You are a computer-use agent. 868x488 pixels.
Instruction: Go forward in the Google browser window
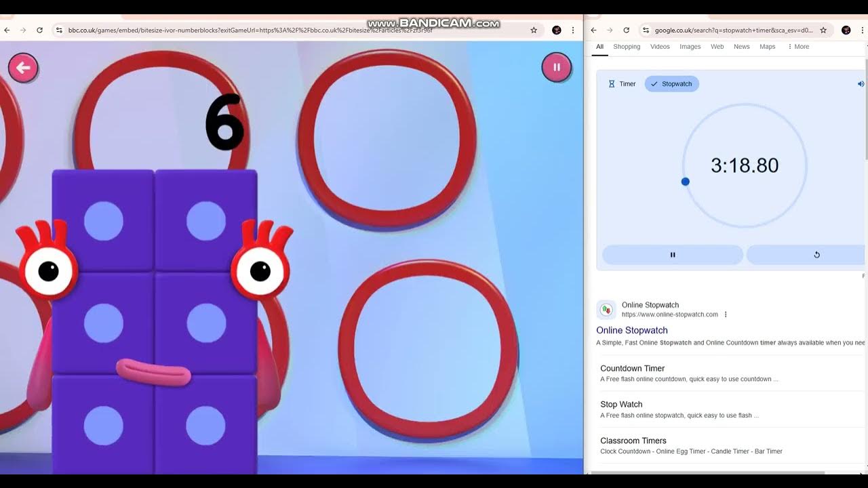(x=610, y=30)
